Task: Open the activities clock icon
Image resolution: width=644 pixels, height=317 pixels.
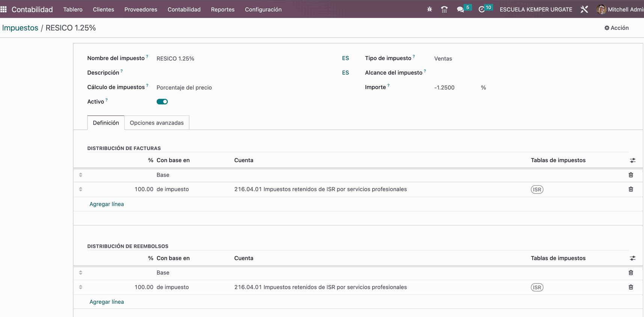Action: (x=481, y=9)
